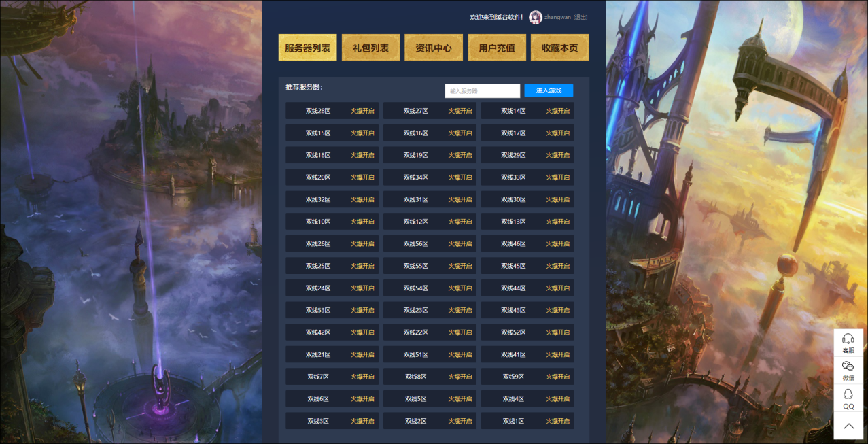The image size is (868, 444).
Task: Select server 双线18区
Action: coord(332,155)
